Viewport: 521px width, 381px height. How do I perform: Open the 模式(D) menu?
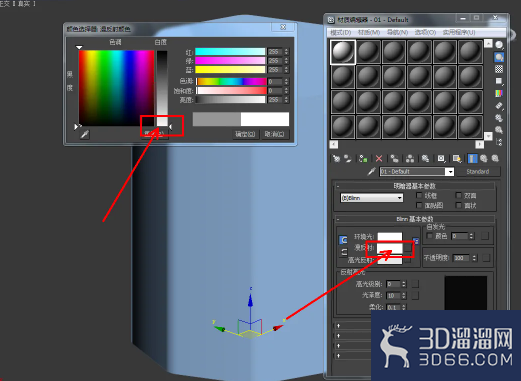point(340,32)
